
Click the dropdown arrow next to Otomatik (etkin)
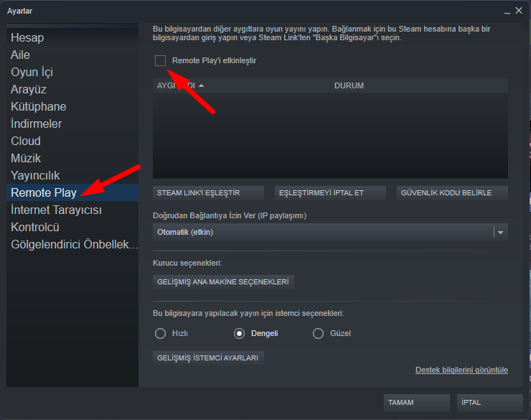click(x=501, y=232)
